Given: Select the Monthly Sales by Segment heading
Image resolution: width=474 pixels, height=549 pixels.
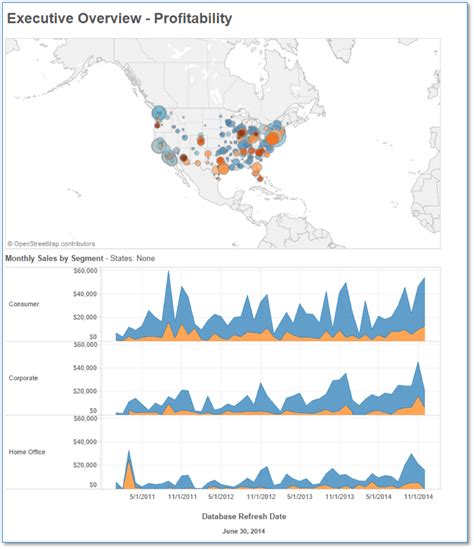Looking at the screenshot, I should click(54, 258).
